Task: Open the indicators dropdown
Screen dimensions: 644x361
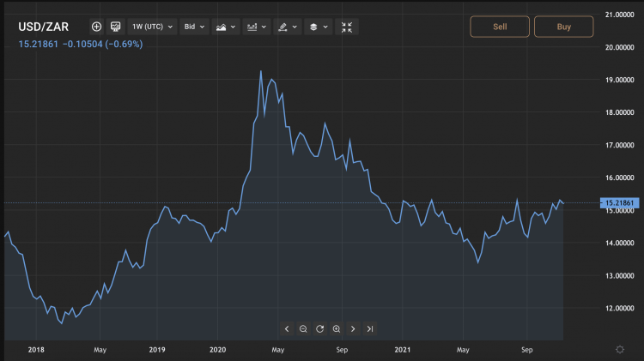Action: (x=256, y=27)
